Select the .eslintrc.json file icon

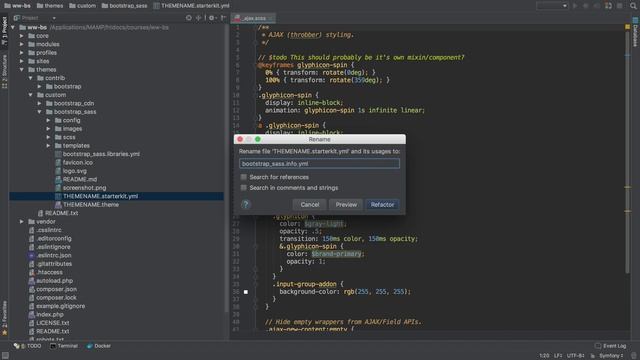point(31,256)
